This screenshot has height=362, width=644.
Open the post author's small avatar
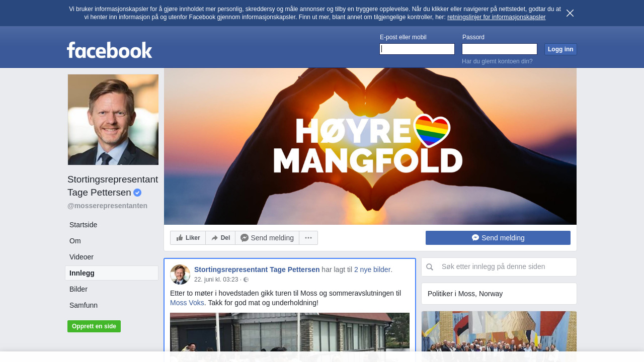tap(180, 275)
